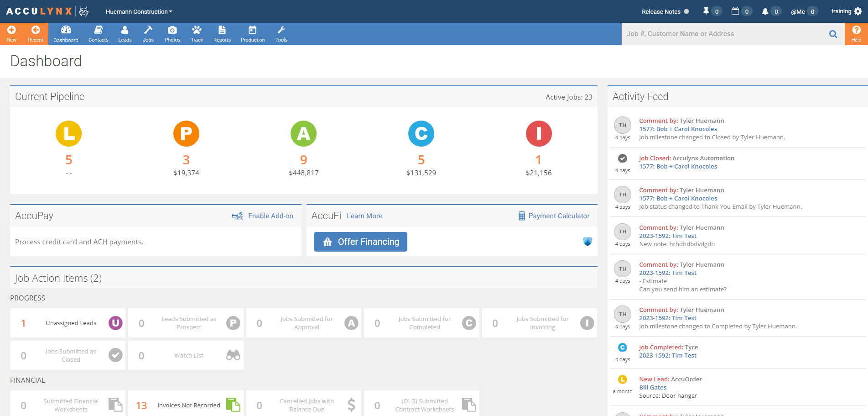Open AccuFi Learn More link
Screen dimensions: 868x416
(364, 216)
